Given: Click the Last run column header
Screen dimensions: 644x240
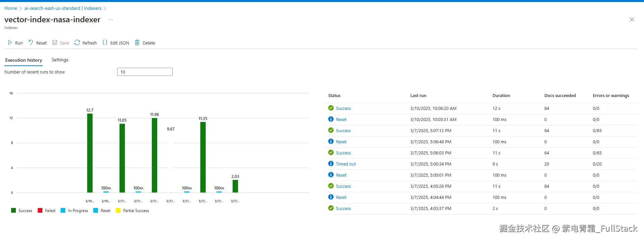Looking at the screenshot, I should pyautogui.click(x=418, y=95).
